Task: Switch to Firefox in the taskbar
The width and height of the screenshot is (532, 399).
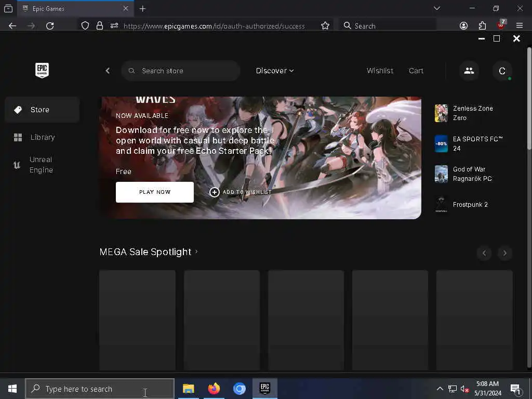Action: (214, 389)
